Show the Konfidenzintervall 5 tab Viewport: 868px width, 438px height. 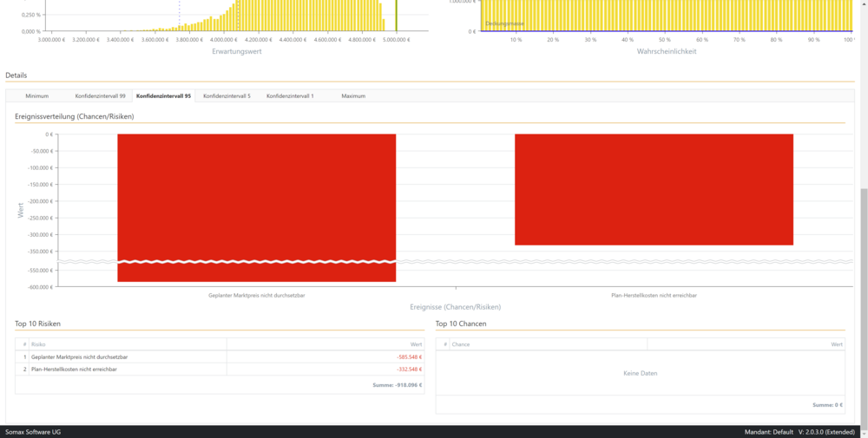227,96
